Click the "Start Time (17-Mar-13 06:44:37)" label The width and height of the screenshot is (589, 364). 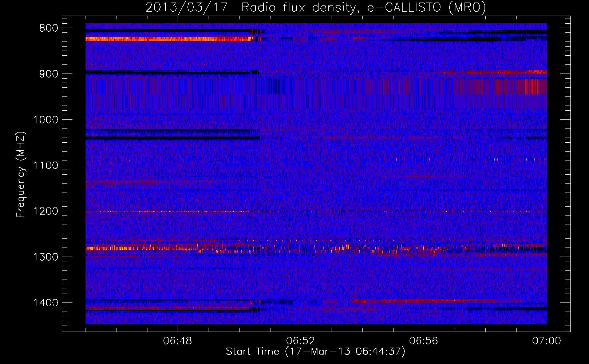[316, 352]
